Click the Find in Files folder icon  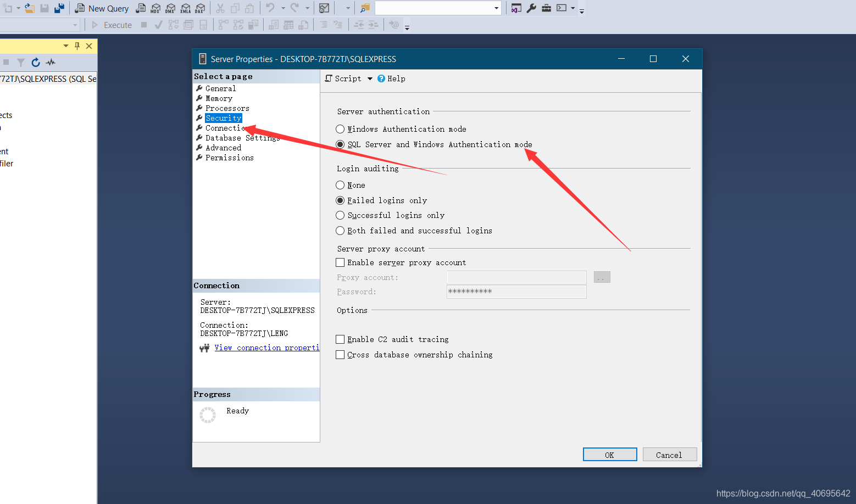(365, 8)
